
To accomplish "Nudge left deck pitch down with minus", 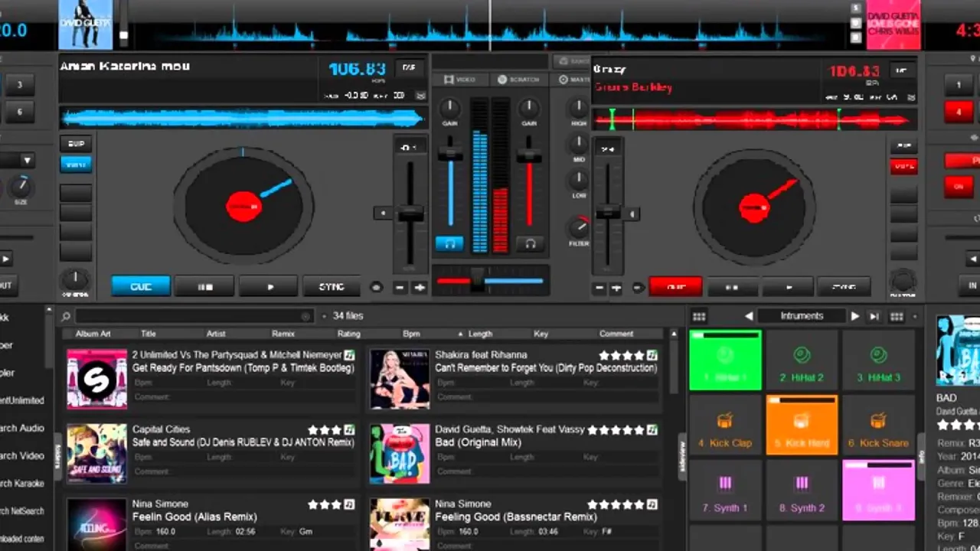I will pos(400,288).
